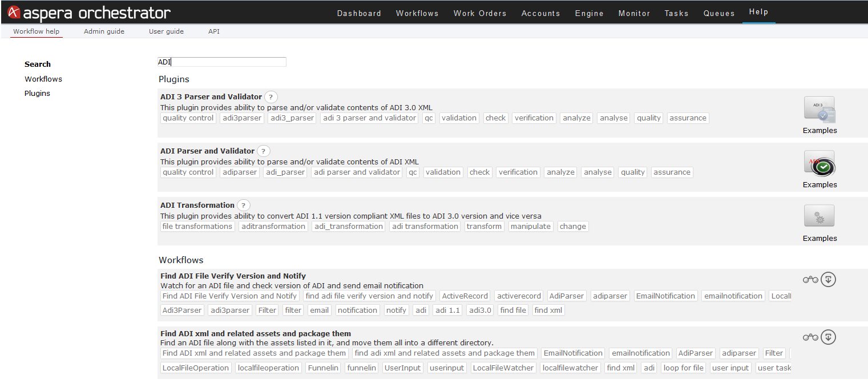Select the Engine menu
Image resolution: width=868 pixels, height=391 pixels.
tap(589, 13)
